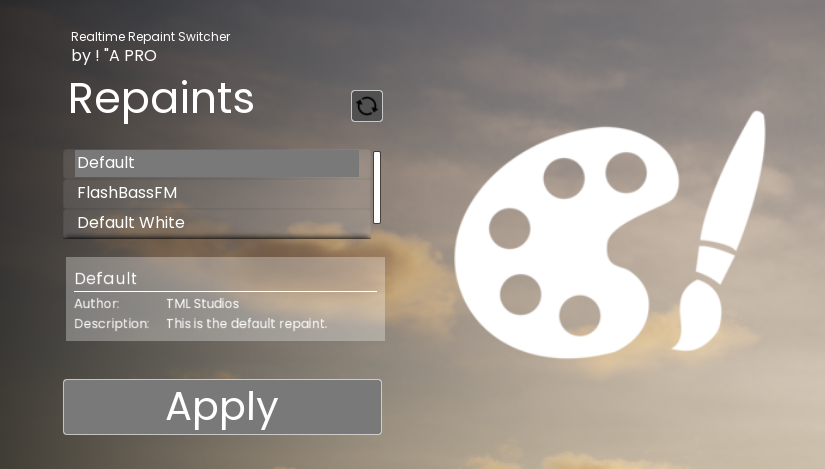Choose the Default White repaint
Image resolution: width=825 pixels, height=469 pixels.
coord(217,223)
